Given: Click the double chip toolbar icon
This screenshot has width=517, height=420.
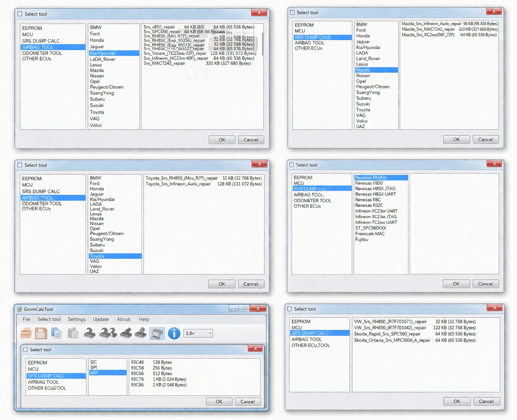Looking at the screenshot, I should point(108,333).
